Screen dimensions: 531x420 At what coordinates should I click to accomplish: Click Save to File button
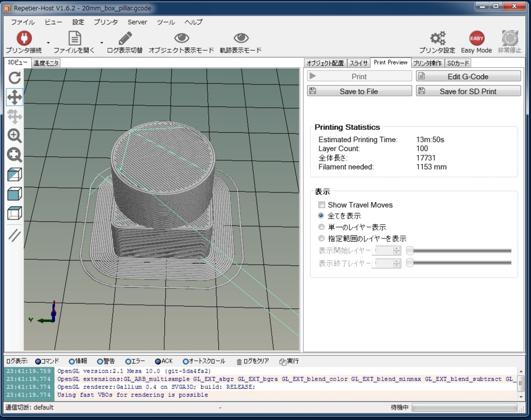click(x=359, y=91)
